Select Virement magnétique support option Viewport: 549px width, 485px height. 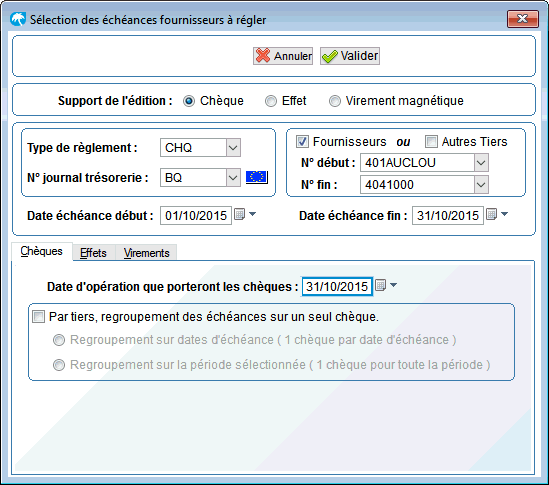point(335,101)
